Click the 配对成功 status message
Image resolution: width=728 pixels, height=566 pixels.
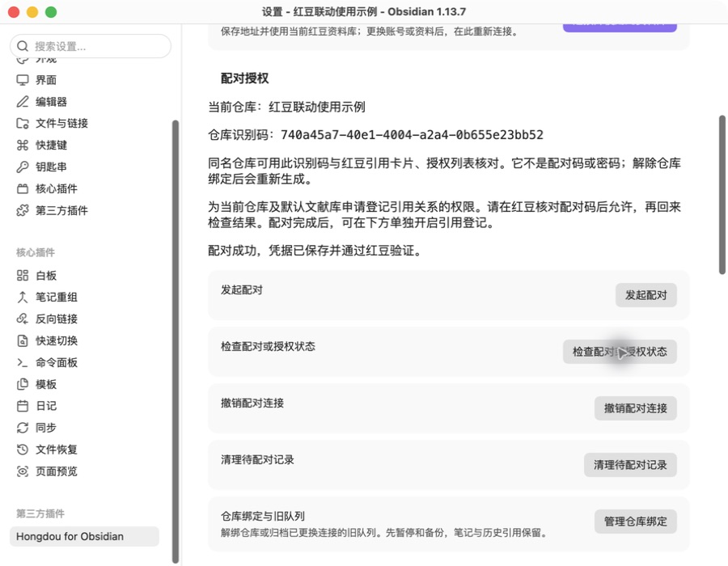pyautogui.click(x=315, y=251)
